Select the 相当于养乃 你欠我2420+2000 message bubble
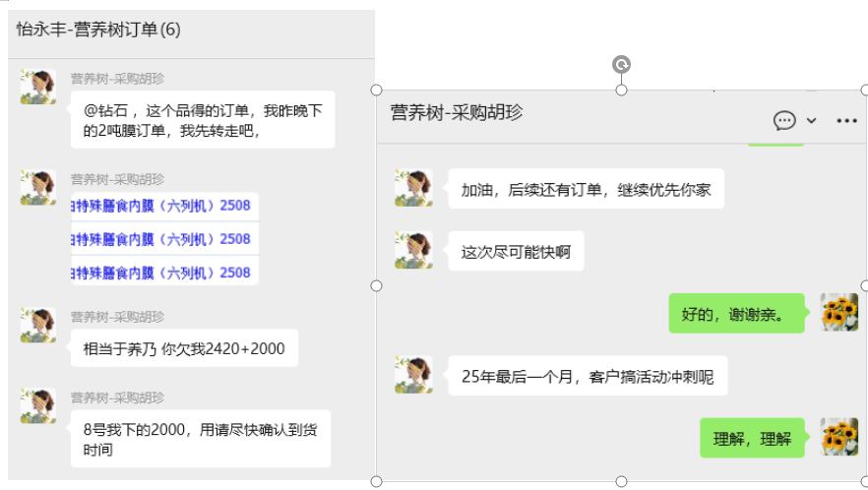The height and width of the screenshot is (490, 868). click(183, 348)
